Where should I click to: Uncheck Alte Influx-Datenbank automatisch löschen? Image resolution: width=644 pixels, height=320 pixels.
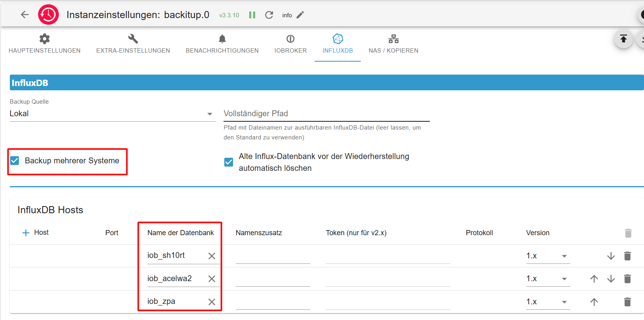click(x=229, y=162)
